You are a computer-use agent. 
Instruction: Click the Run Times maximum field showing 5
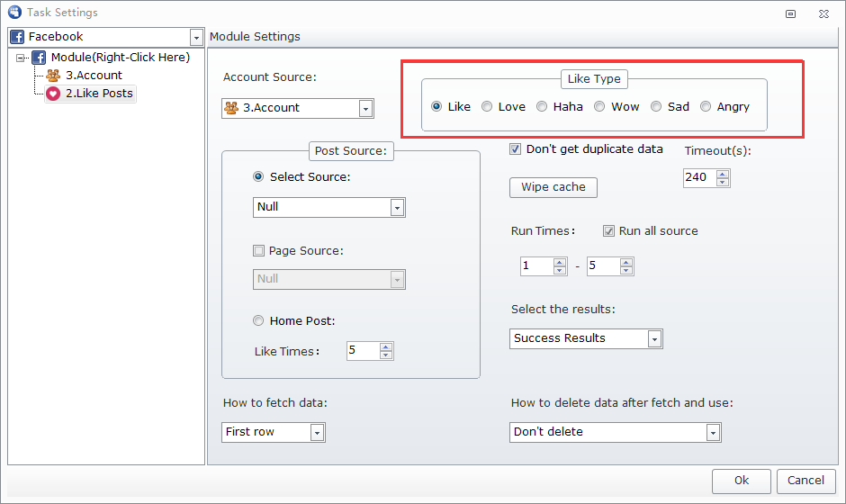pyautogui.click(x=603, y=266)
